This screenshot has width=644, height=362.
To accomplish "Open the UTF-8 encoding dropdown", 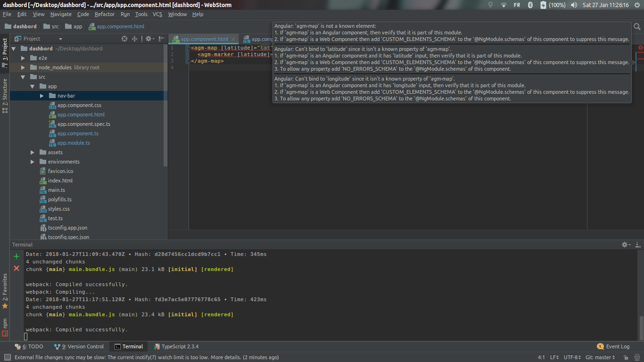I will (572, 357).
